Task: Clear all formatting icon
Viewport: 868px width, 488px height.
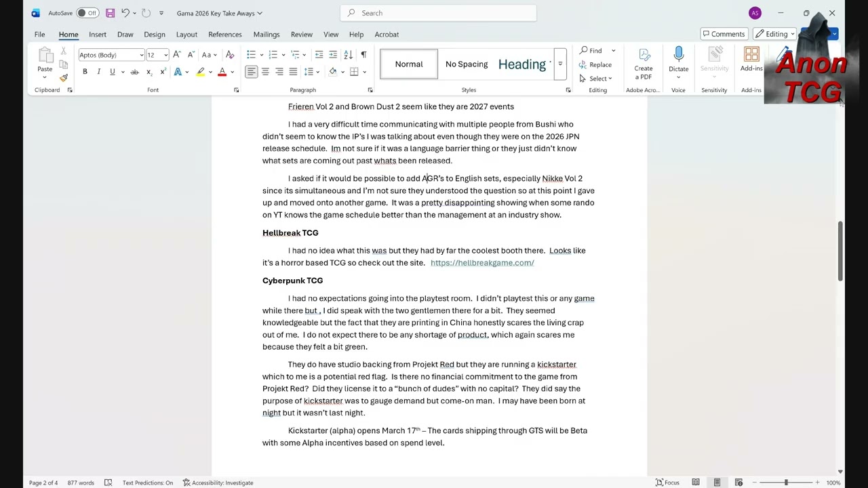Action: click(230, 55)
